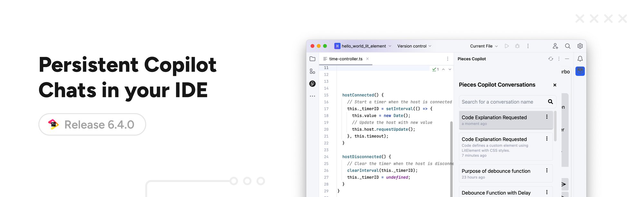Click the inspection checkmark widget in editor
The width and height of the screenshot is (644, 197).
tap(435, 69)
